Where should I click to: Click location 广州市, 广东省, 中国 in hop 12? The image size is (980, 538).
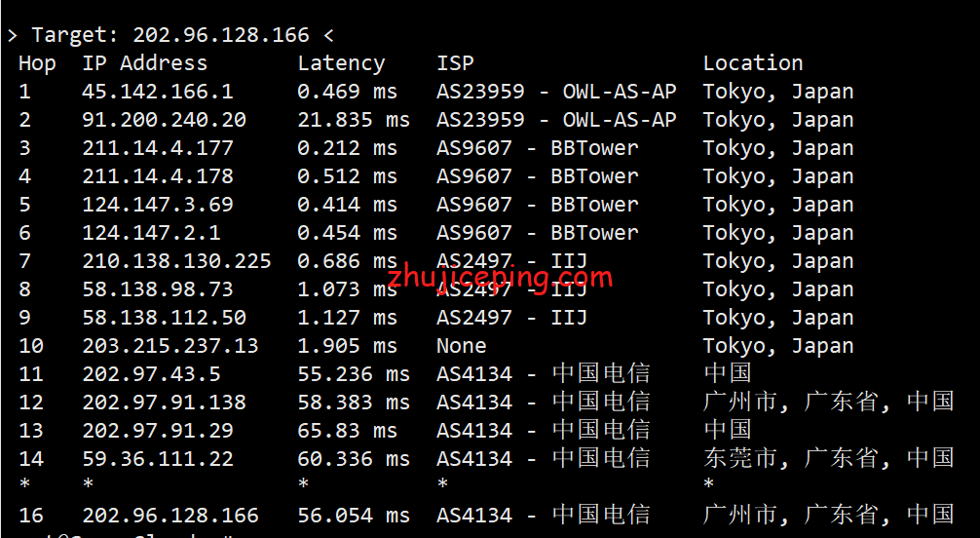[829, 402]
